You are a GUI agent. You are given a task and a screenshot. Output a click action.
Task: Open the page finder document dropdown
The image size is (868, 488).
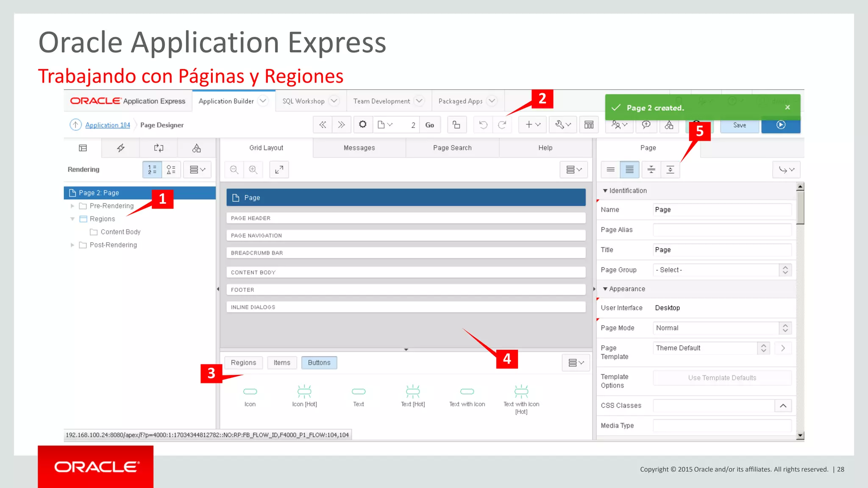click(x=385, y=125)
